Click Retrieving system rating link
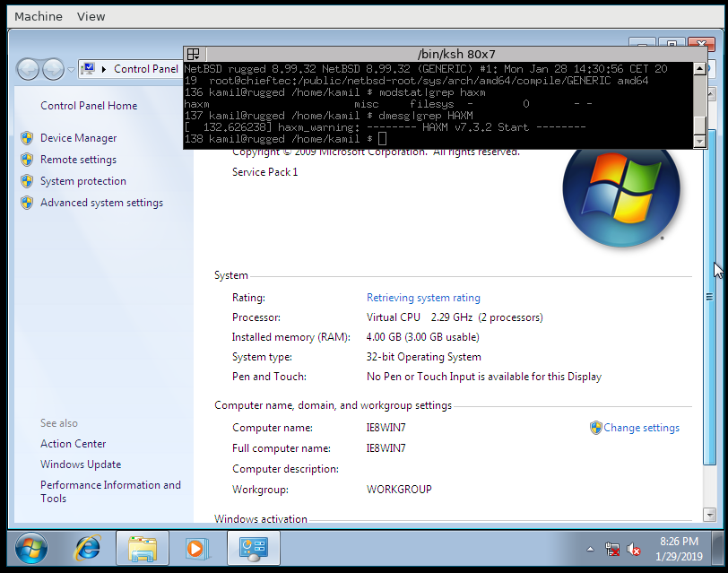The width and height of the screenshot is (728, 573). tap(423, 297)
